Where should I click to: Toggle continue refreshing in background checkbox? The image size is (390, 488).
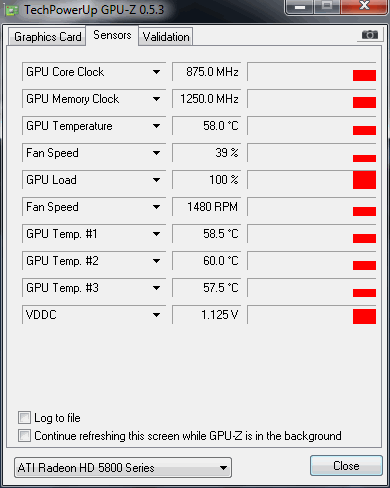pyautogui.click(x=24, y=436)
